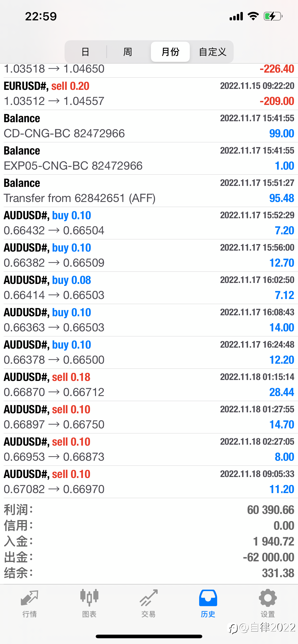This screenshot has height=644, width=298.
Task: Open the EURUSD# sell 0.20 trade entry
Action: click(x=149, y=94)
